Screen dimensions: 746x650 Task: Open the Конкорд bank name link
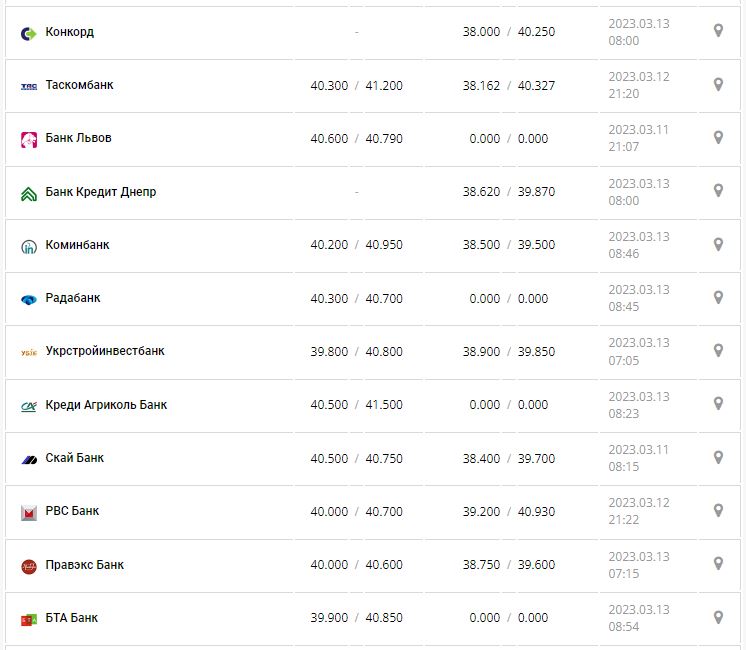(70, 32)
